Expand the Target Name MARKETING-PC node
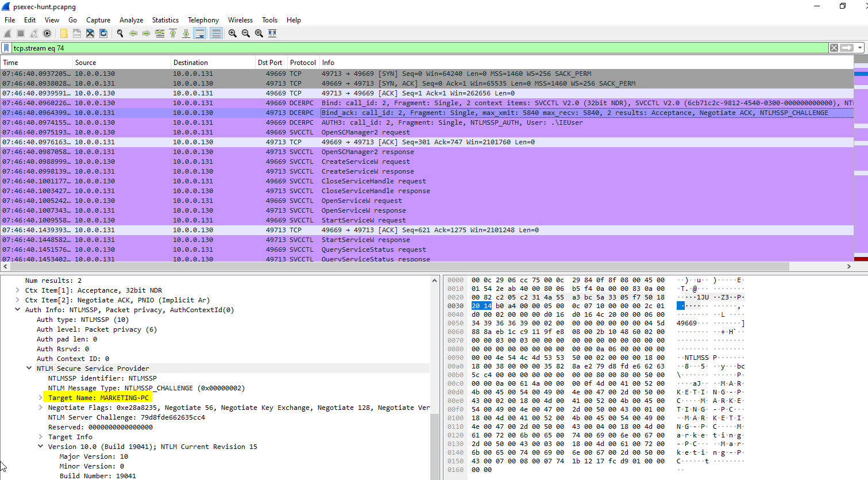This screenshot has height=480, width=868. coord(41,398)
